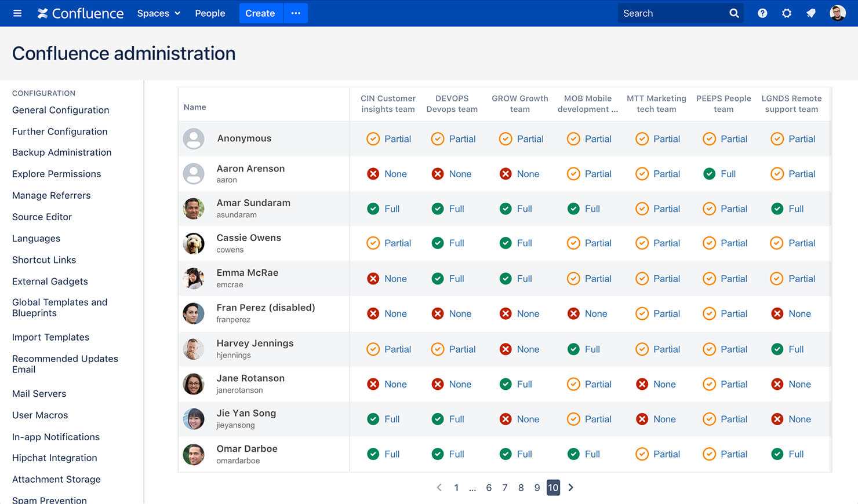Open Shortcut Links
Viewport: 858px width, 504px height.
point(44,260)
